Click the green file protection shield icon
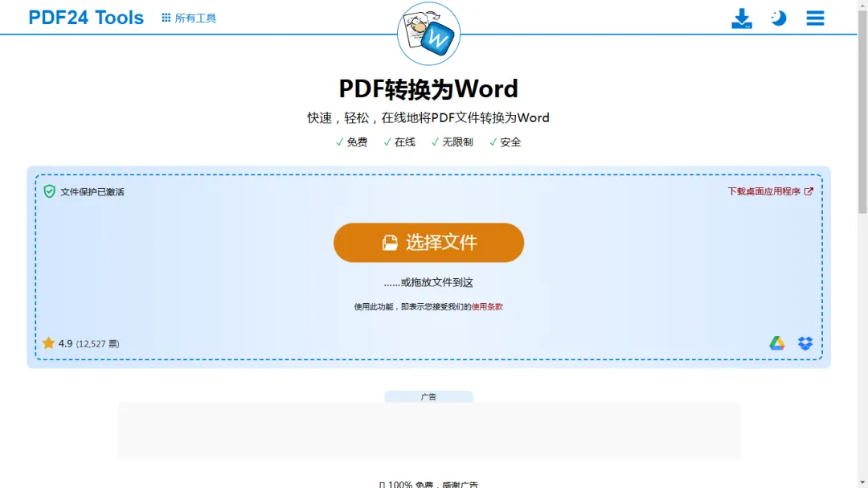 [49, 191]
